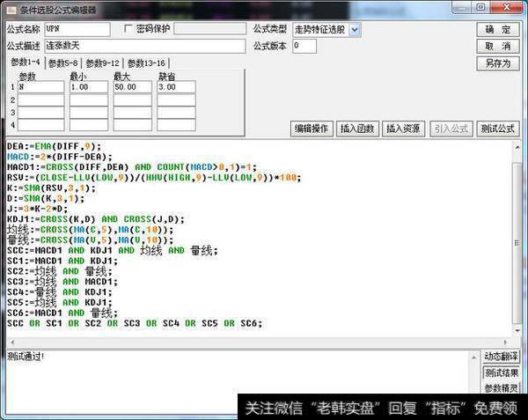Click the 插入函数 button
Image resolution: width=528 pixels, height=420 pixels.
(357, 129)
